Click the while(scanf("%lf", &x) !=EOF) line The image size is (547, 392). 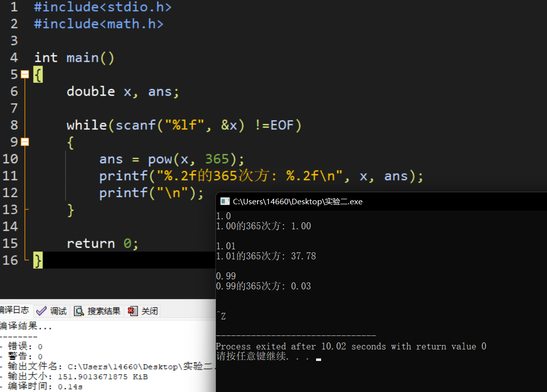click(x=184, y=125)
